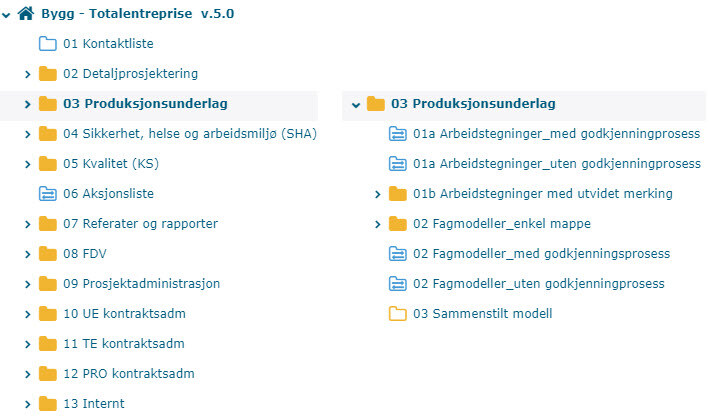The height and width of the screenshot is (417, 709).
Task: Click the empty folder icon for 03 Sammenstilt modell
Action: pos(397,313)
